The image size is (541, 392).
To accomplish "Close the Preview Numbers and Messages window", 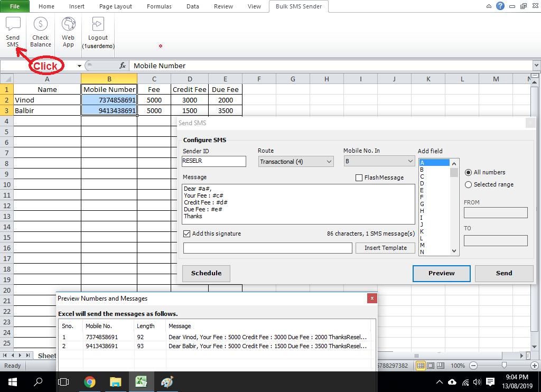I will pyautogui.click(x=372, y=298).
